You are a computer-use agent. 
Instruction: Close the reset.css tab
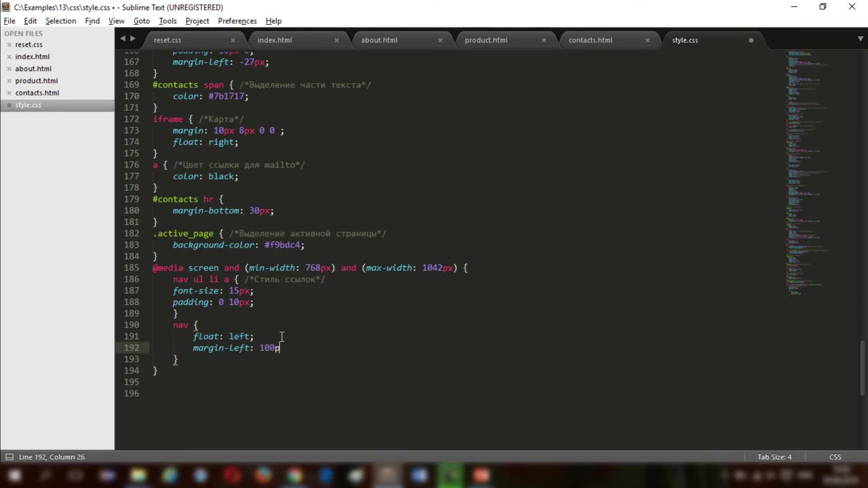233,40
